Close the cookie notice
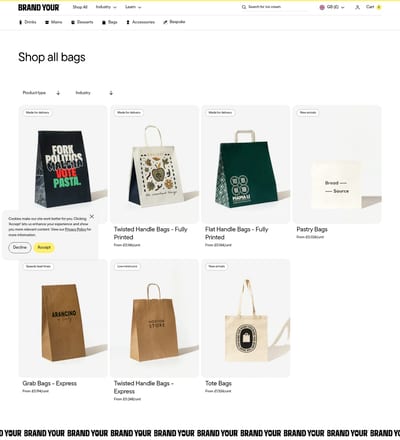 click(92, 217)
